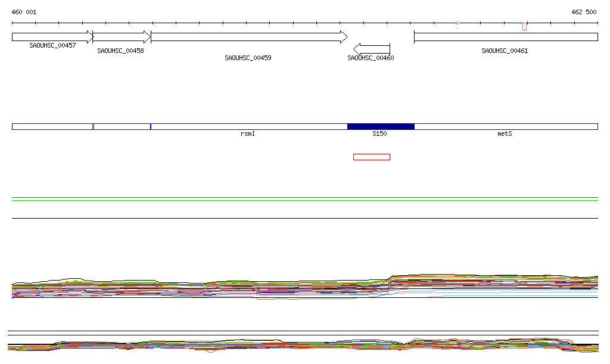
Task: Click the 462 500 end position label
Action: point(583,12)
